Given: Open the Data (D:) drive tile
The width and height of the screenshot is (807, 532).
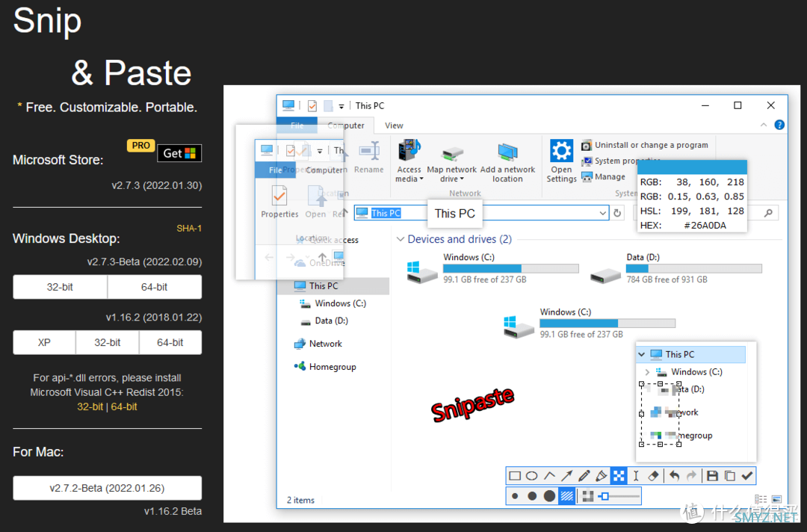Looking at the screenshot, I should pos(676,268).
